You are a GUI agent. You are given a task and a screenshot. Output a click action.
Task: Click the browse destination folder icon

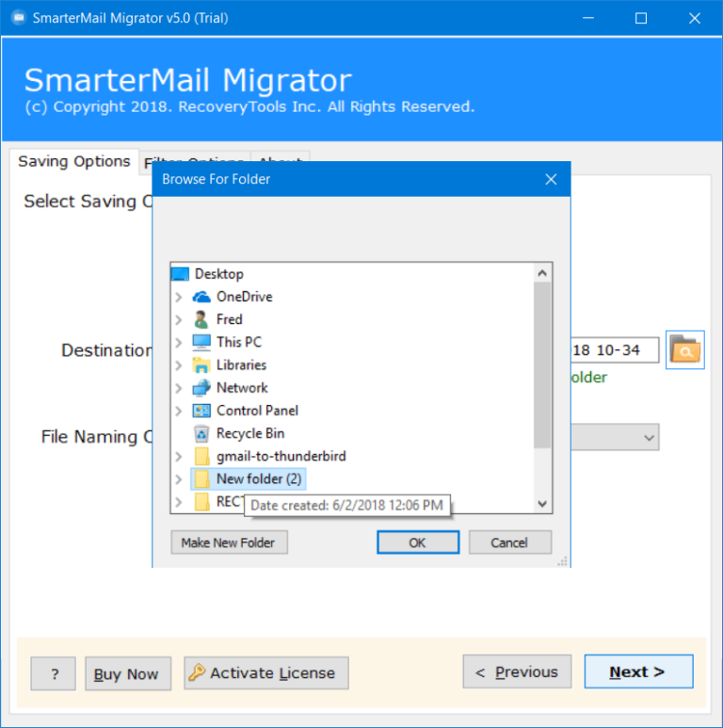[685, 349]
